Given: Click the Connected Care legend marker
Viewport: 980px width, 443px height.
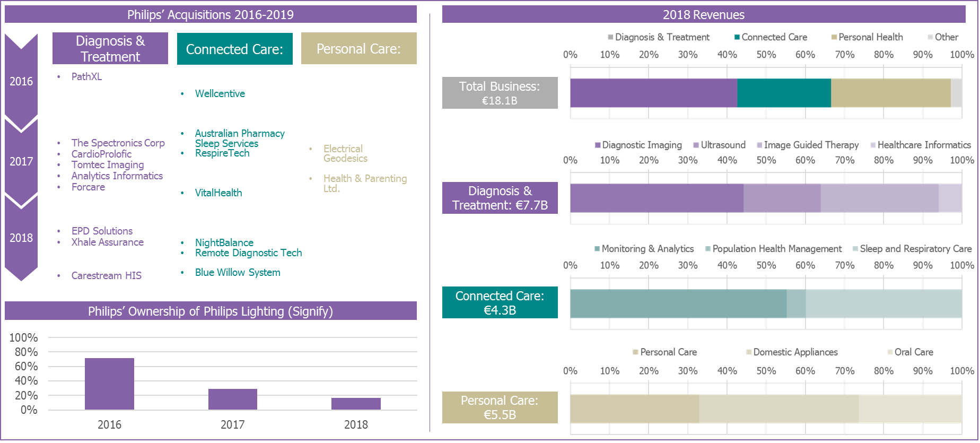Looking at the screenshot, I should click(737, 37).
